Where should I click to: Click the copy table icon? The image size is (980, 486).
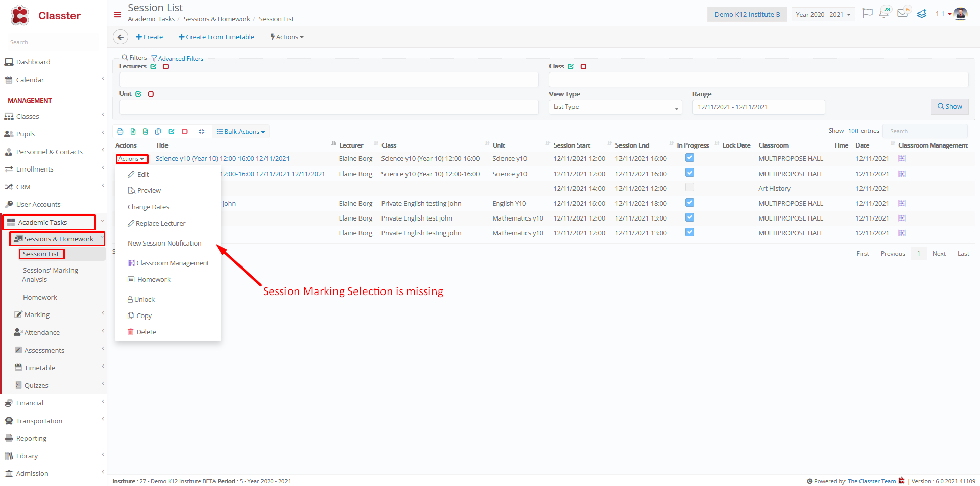click(158, 131)
